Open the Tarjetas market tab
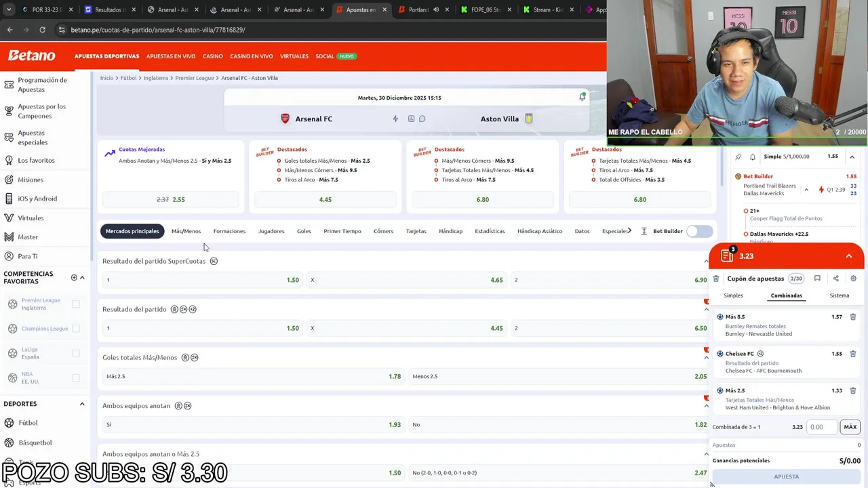The image size is (868, 488). coord(416,231)
